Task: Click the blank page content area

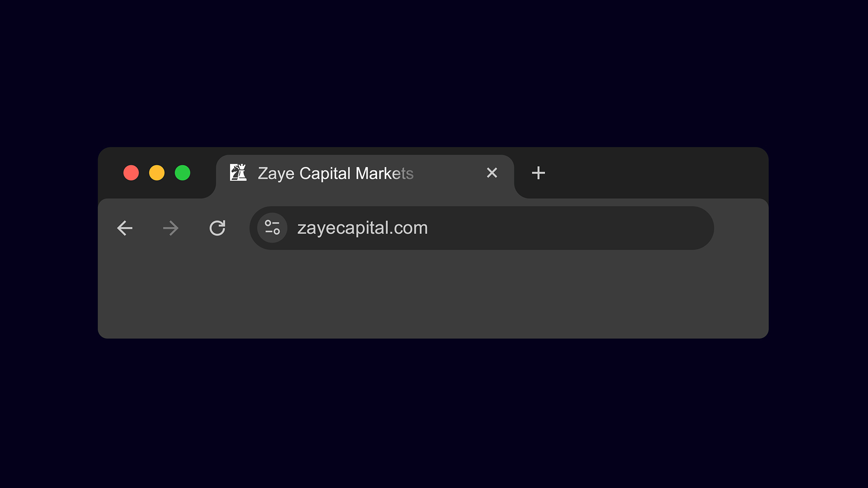Action: pos(433,296)
